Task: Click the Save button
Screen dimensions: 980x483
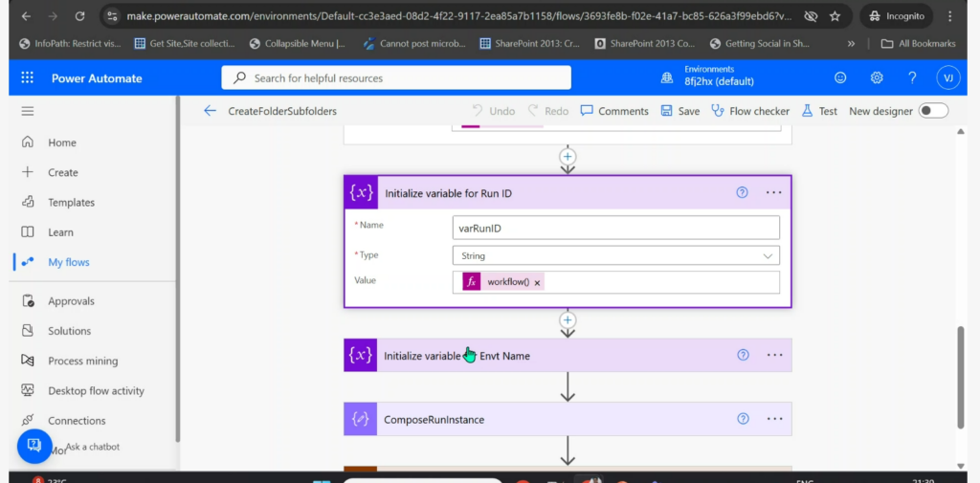Action: click(x=680, y=111)
